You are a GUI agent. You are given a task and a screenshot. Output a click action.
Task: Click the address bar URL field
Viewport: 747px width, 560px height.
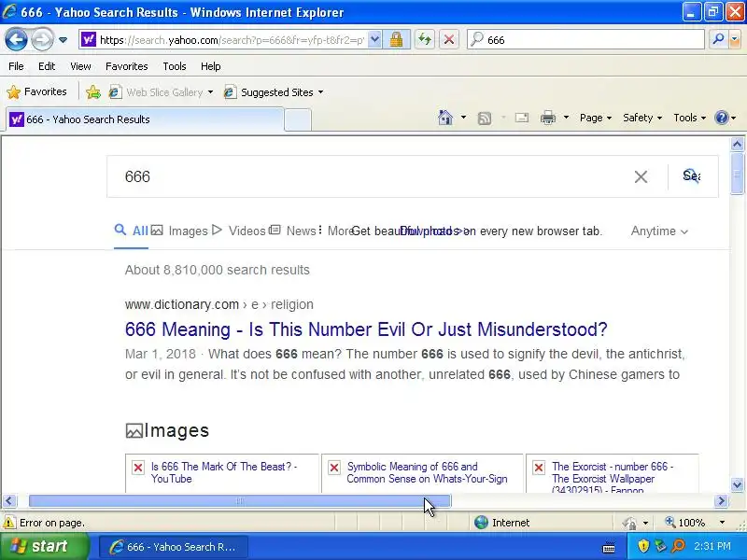232,40
